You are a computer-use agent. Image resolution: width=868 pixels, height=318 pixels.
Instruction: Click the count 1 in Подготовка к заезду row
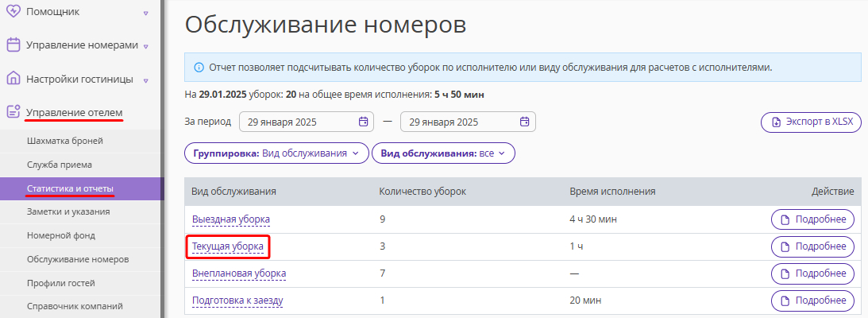click(x=382, y=301)
